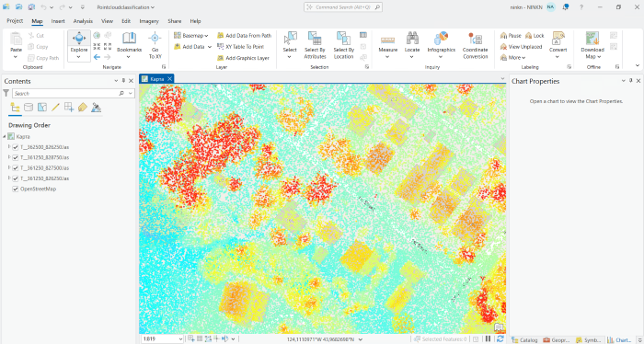644x344 pixels.
Task: Open the notifications bell
Action: click(x=566, y=7)
